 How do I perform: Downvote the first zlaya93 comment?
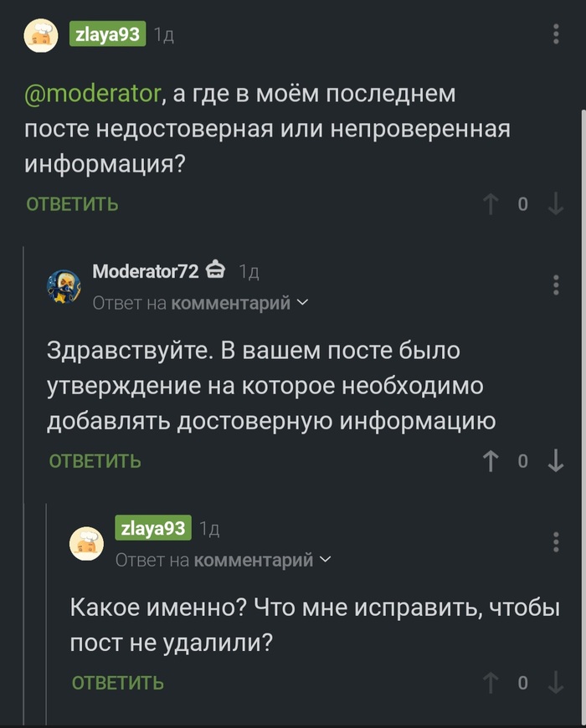point(555,204)
